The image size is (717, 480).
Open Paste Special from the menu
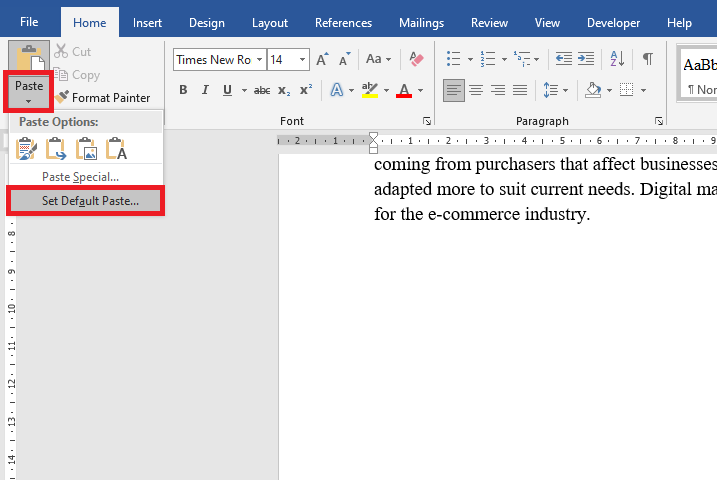[80, 177]
